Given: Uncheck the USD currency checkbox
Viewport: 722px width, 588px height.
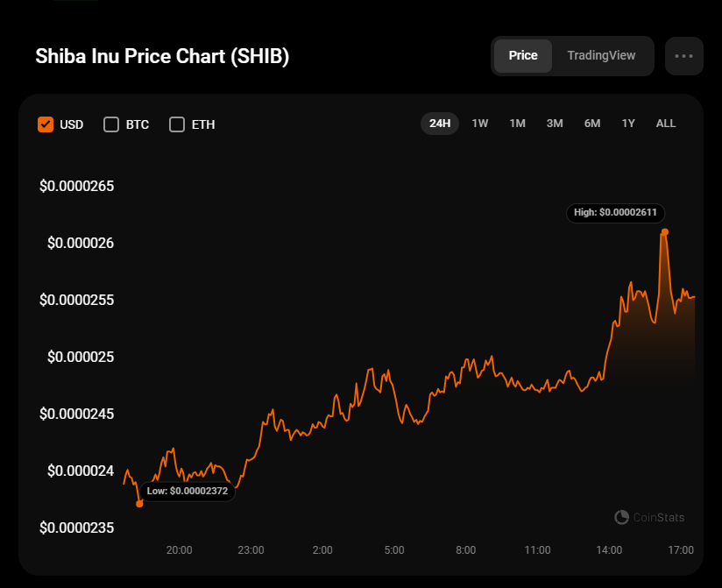Looking at the screenshot, I should click(46, 124).
